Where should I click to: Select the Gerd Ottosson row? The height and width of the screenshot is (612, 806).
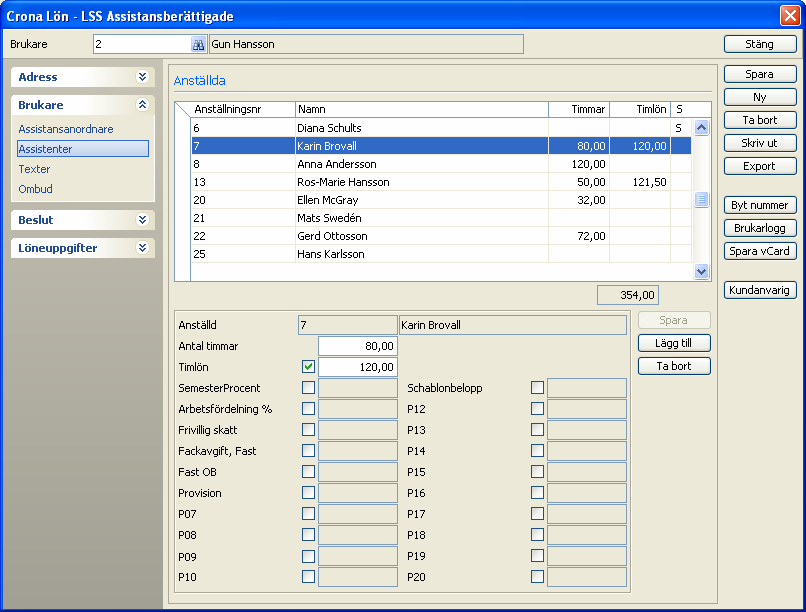pos(441,236)
